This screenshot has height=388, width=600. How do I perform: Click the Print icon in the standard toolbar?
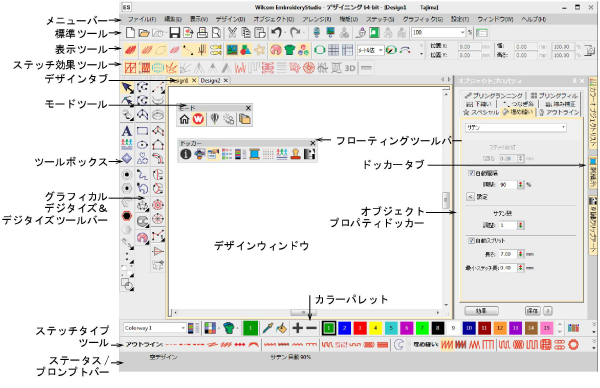[x=202, y=33]
